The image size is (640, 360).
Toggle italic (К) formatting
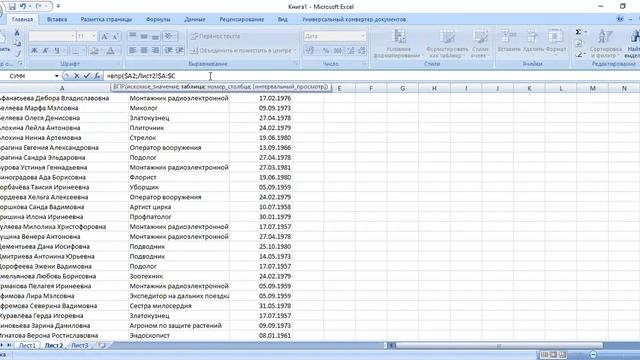[46, 51]
